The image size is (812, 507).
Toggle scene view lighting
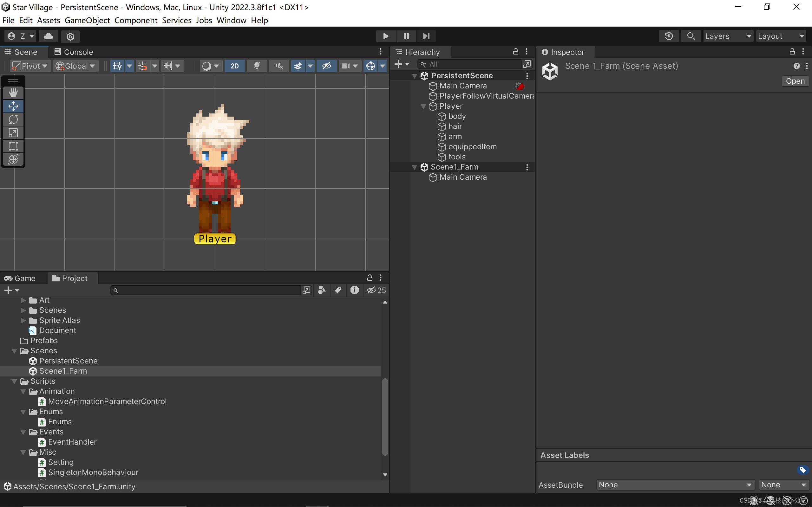pos(257,66)
